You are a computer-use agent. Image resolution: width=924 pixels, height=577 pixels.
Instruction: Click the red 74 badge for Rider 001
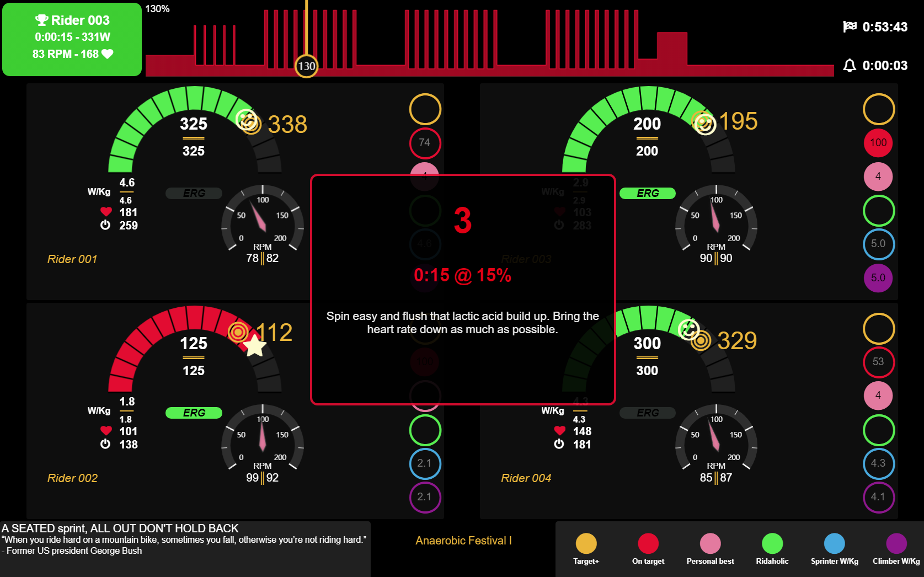tap(425, 143)
